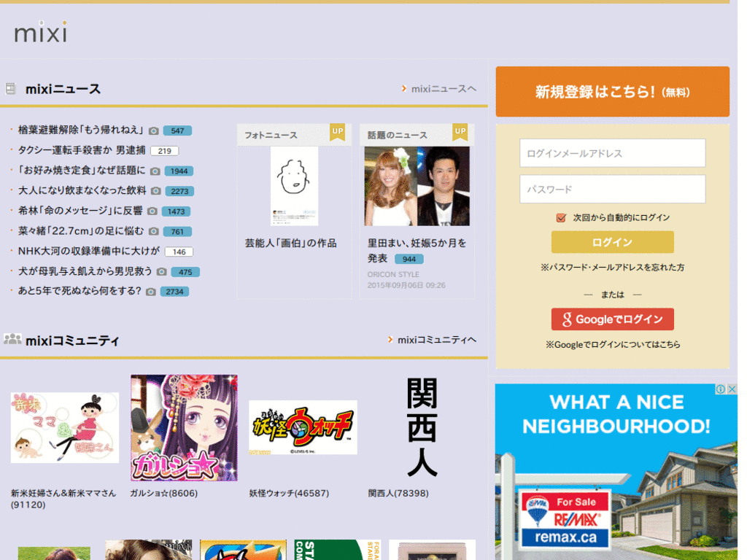
Task: Focus the パスワード field
Action: coord(612,189)
